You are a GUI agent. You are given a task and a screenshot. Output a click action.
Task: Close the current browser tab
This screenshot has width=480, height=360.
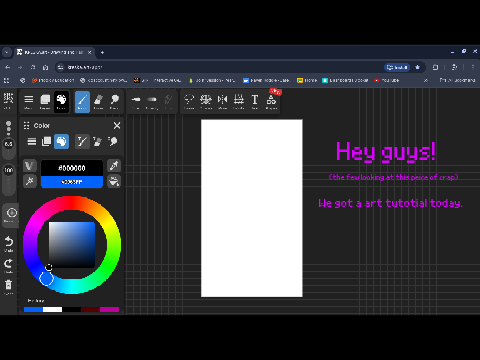point(89,52)
